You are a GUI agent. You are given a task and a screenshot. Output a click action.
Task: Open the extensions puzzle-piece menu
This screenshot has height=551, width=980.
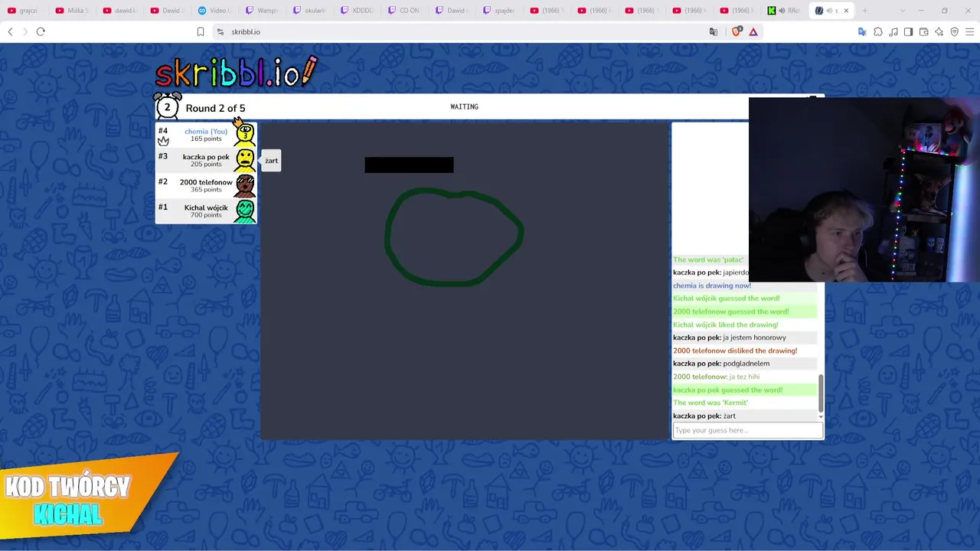point(878,31)
